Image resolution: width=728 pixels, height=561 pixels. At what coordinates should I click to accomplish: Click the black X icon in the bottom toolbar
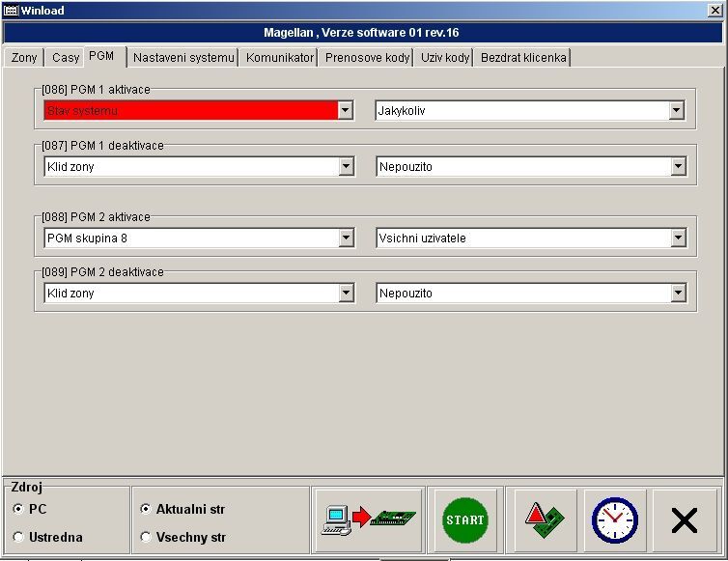(x=685, y=520)
